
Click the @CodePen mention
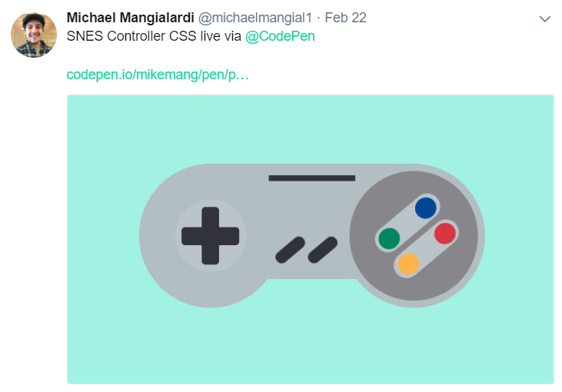pyautogui.click(x=280, y=36)
